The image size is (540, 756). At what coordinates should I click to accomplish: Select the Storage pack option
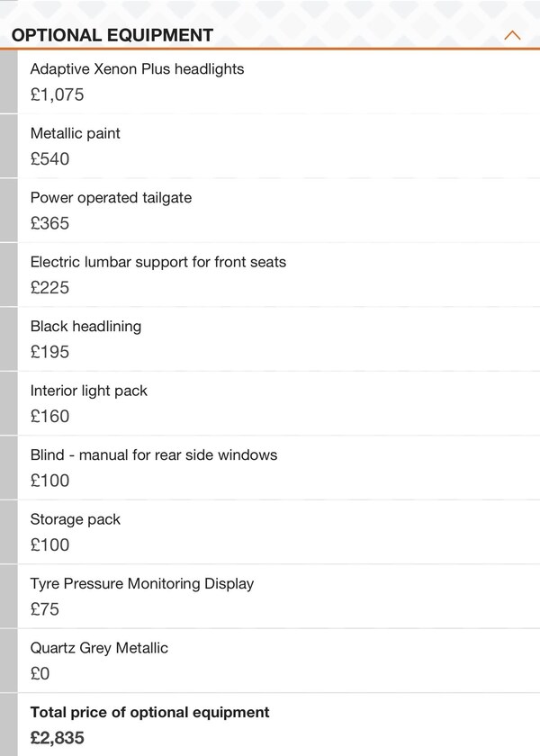[75, 519]
